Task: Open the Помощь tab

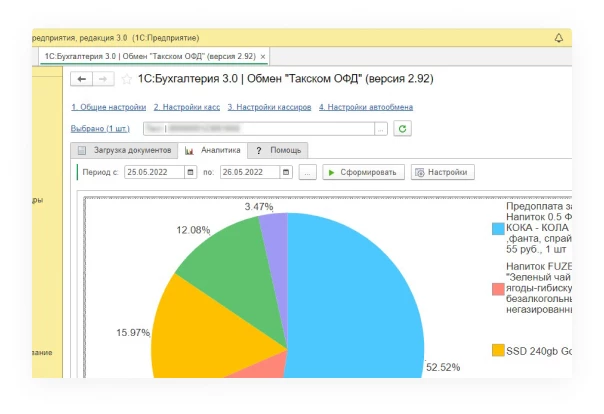Action: pos(278,150)
